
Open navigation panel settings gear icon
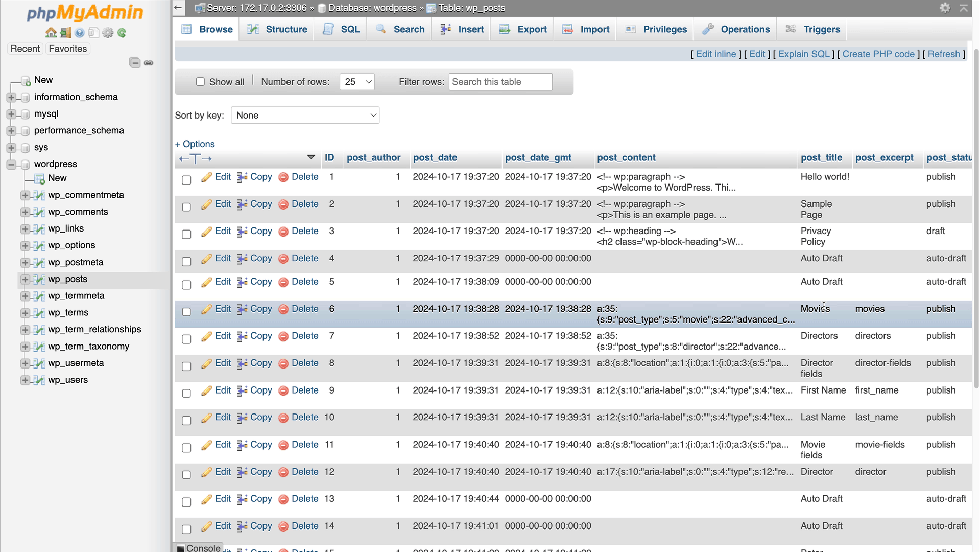(108, 33)
